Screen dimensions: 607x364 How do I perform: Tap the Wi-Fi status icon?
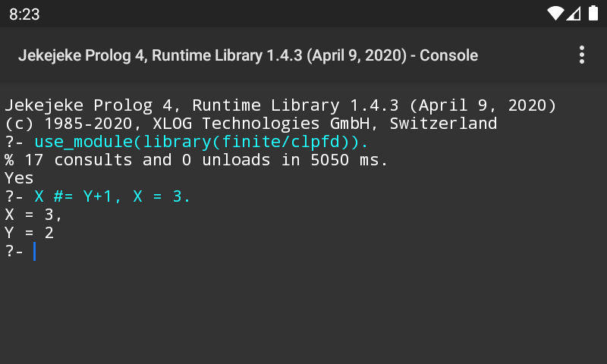coord(555,14)
